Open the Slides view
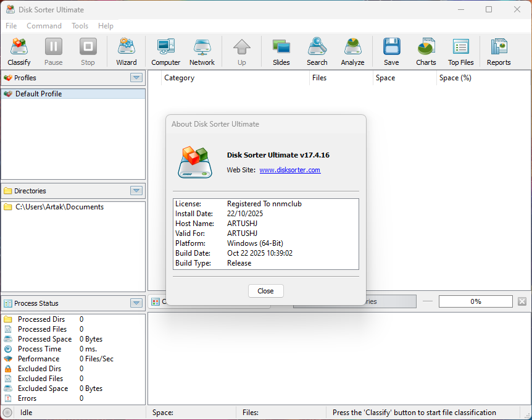 (x=281, y=52)
